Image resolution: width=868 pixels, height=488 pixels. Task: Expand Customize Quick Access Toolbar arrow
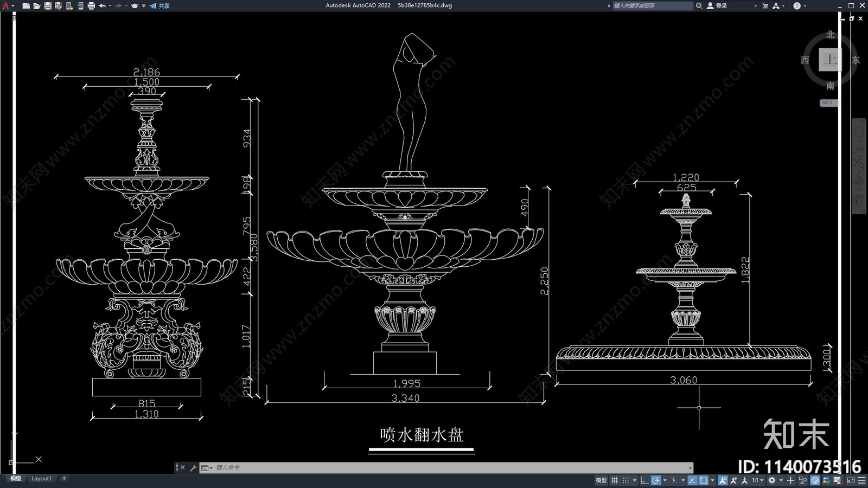click(x=144, y=6)
